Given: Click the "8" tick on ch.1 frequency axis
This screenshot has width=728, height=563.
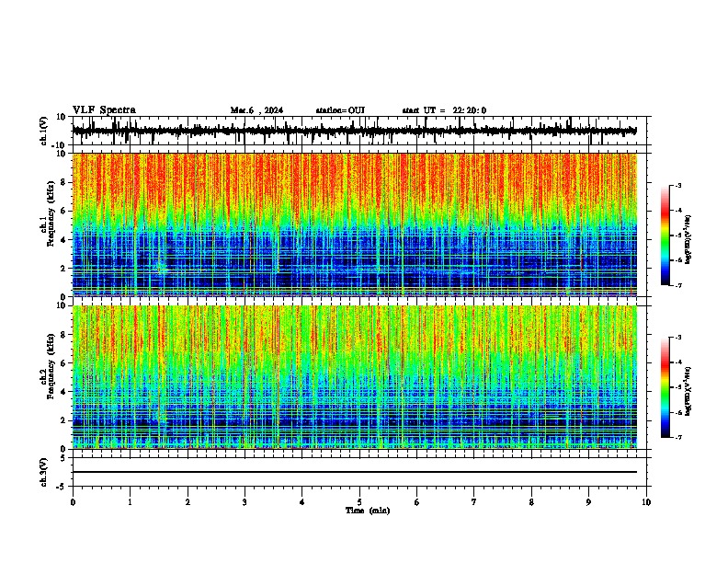Looking at the screenshot, I should (x=63, y=182).
